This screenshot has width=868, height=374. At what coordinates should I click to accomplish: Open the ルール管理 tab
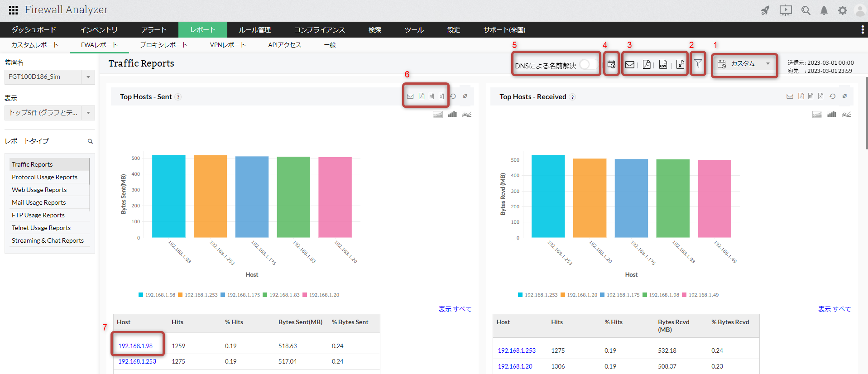255,30
